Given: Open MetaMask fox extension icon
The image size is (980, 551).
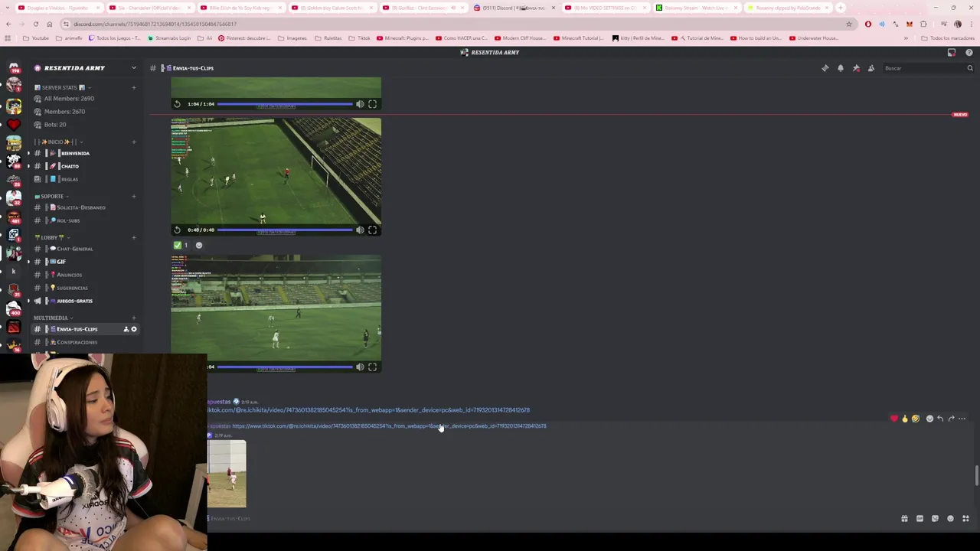Looking at the screenshot, I should click(909, 24).
